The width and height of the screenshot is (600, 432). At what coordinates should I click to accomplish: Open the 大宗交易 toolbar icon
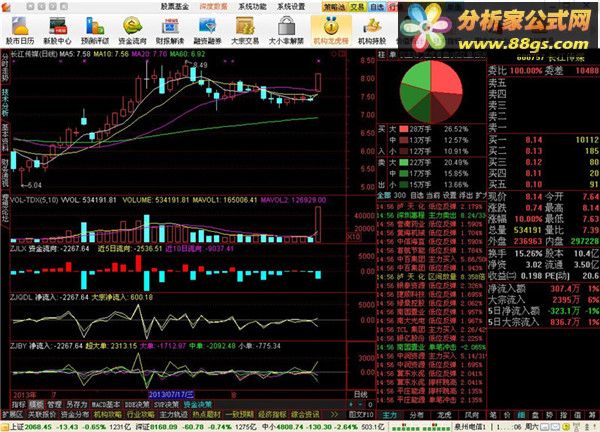pos(245,31)
